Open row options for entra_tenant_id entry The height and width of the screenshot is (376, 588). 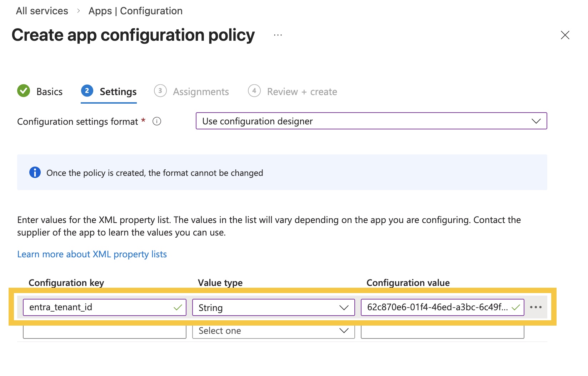[535, 307]
